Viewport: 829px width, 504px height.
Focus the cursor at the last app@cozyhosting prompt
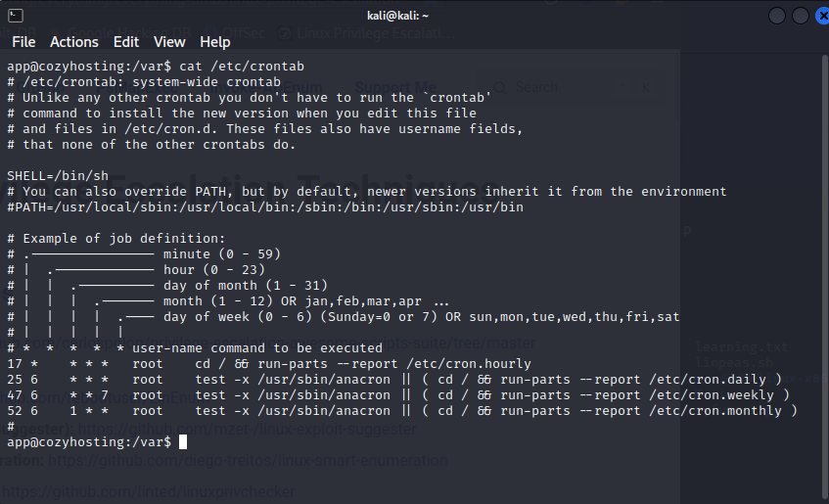169,442
